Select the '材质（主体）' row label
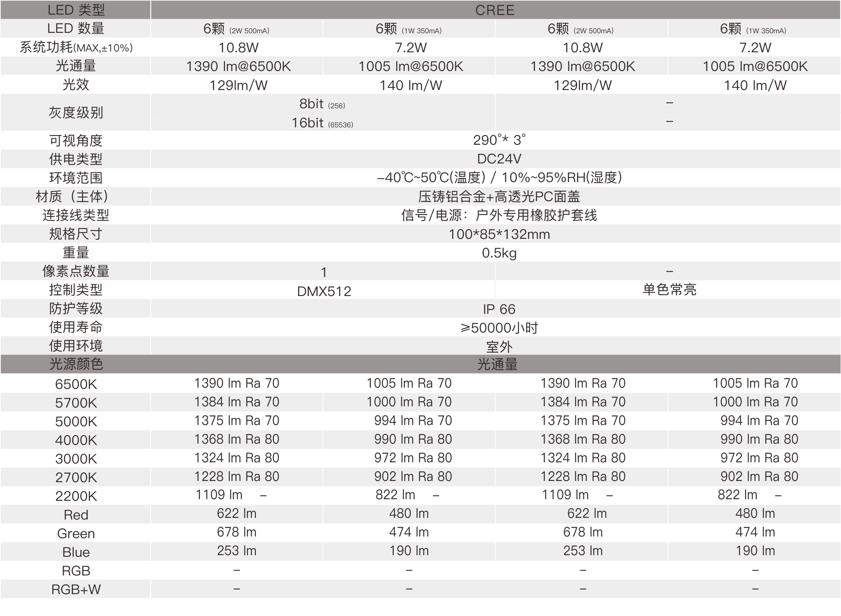Screen dimensions: 841x616 [x=76, y=196]
